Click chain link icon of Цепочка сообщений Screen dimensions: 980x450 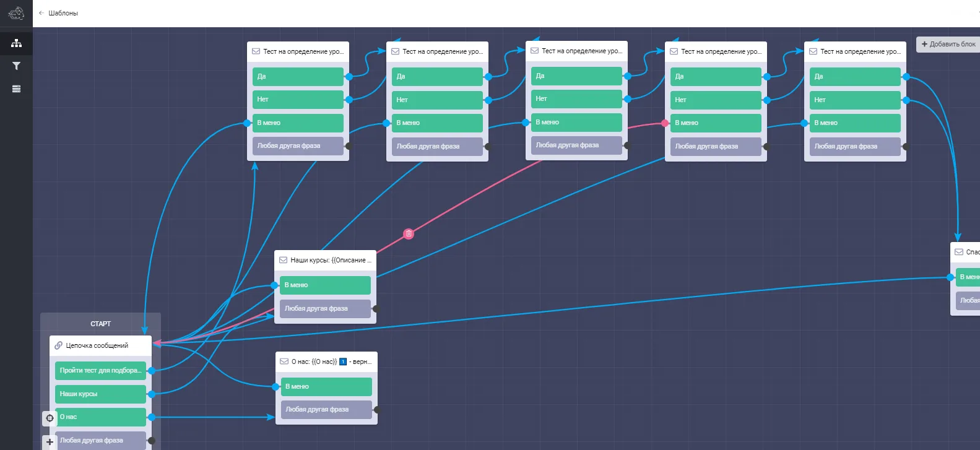(59, 345)
